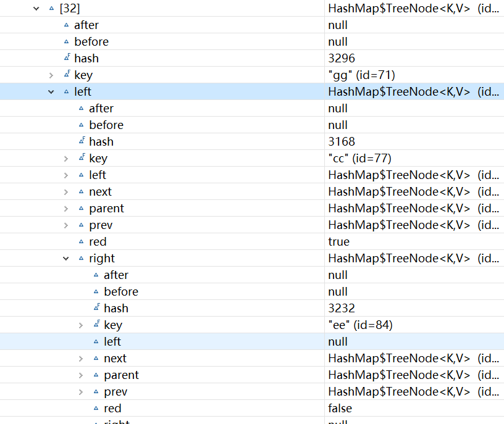This screenshot has width=504, height=424.
Task: Click the "false" value cell
Action: 340,409
